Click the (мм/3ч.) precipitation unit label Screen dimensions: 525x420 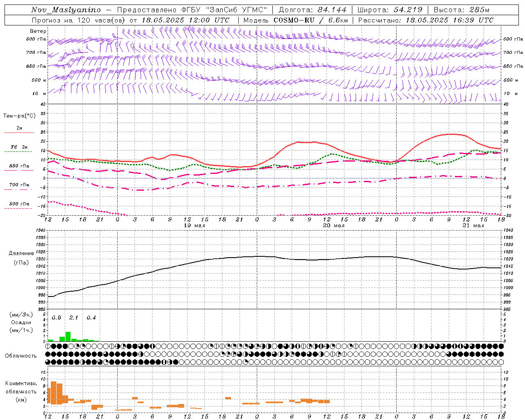21,315
